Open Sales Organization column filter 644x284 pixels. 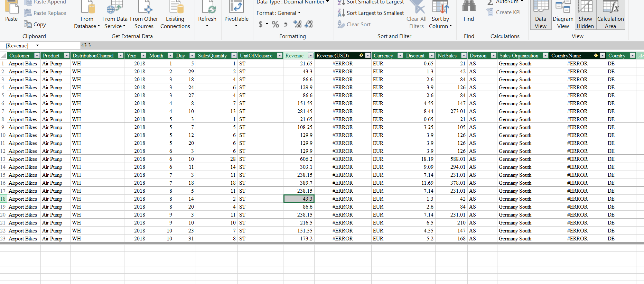[545, 56]
